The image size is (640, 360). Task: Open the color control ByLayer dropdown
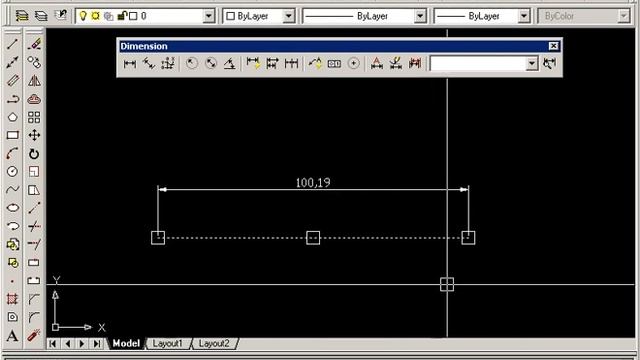(289, 16)
